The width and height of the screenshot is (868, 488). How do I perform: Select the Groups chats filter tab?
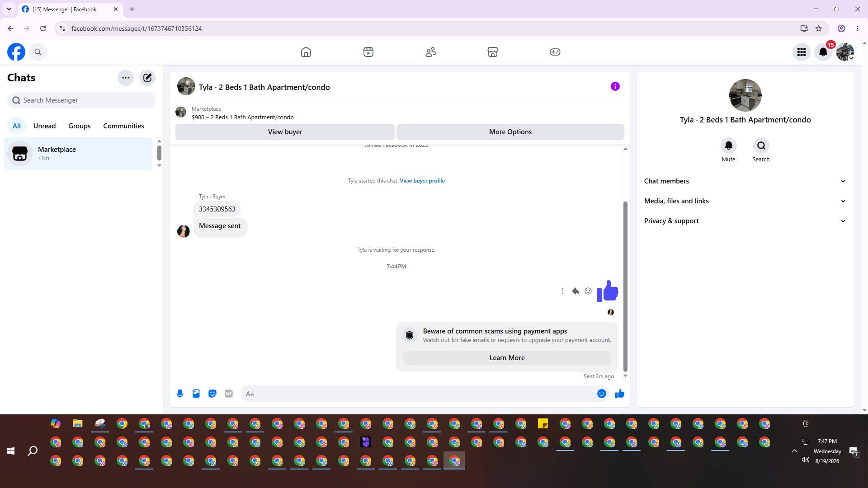pos(80,126)
